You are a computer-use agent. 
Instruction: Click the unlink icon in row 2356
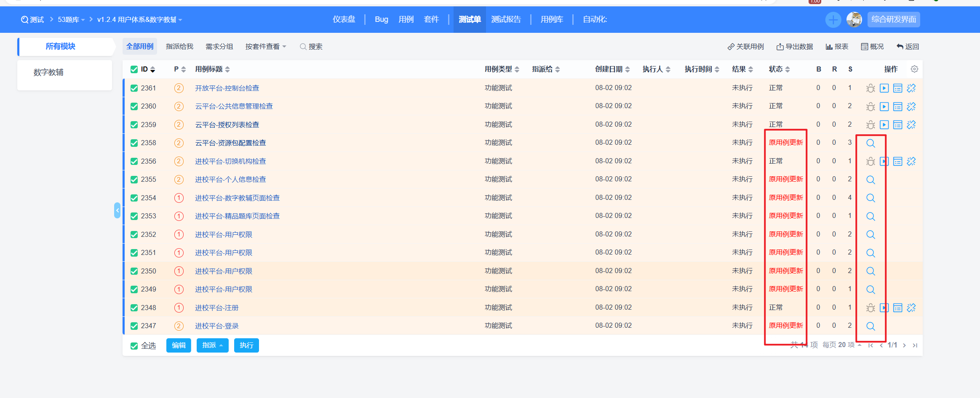pyautogui.click(x=911, y=162)
